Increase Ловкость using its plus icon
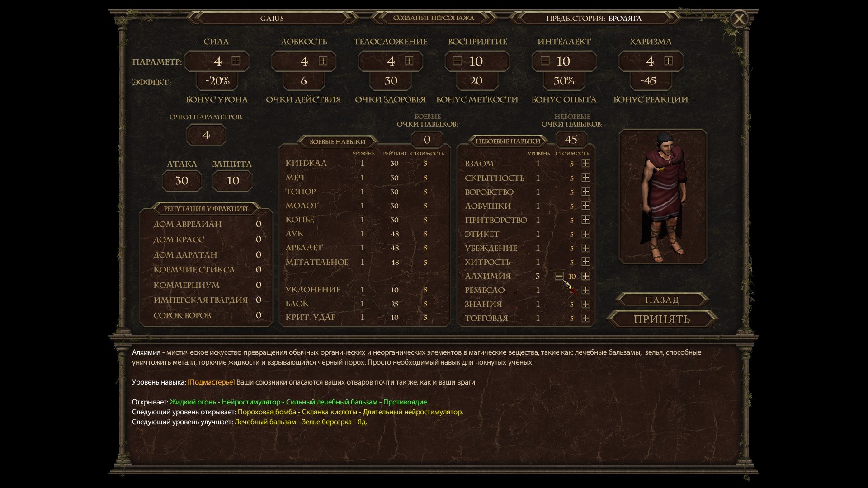Screen dimensions: 868x488 click(x=323, y=61)
